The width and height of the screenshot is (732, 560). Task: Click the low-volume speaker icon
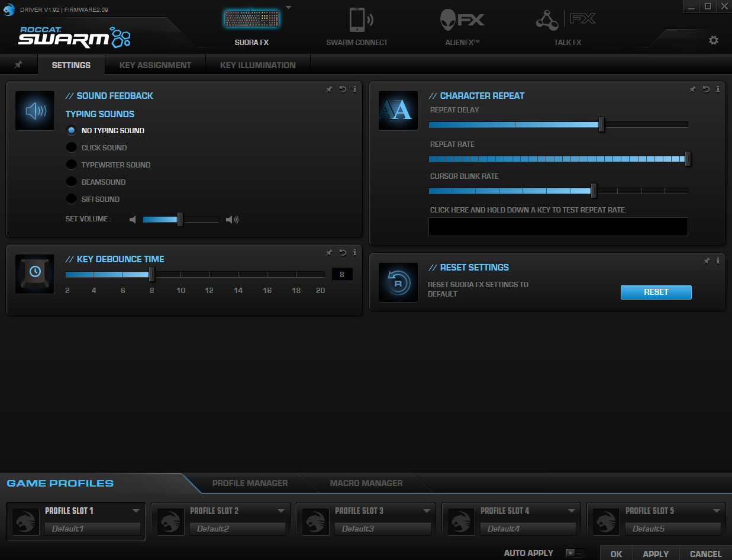(133, 220)
